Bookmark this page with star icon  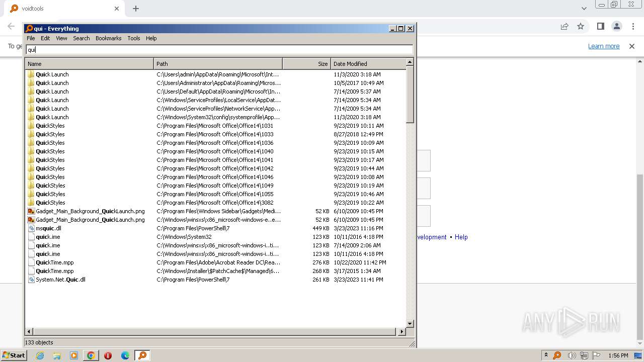coord(581,26)
